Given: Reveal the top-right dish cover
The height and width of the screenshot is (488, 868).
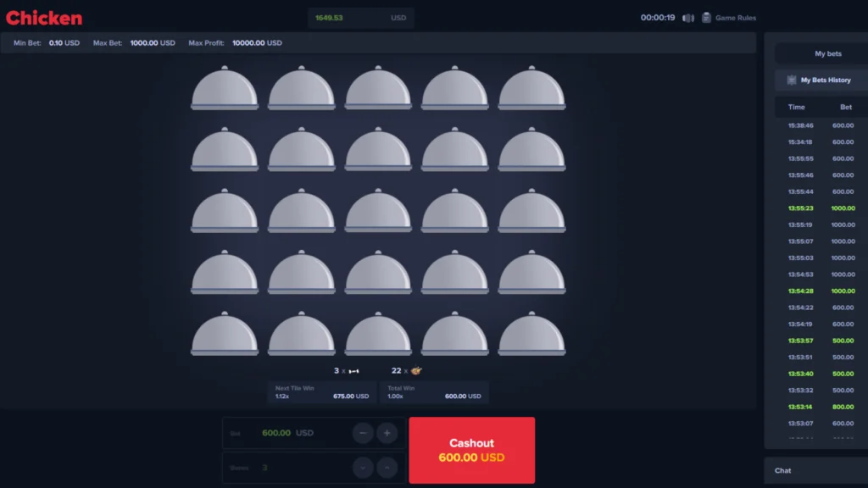Looking at the screenshot, I should coord(531,89).
